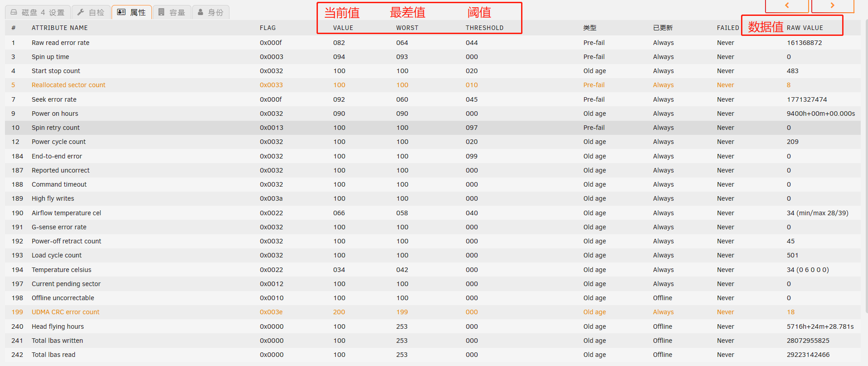
Task: Open the 自检 self-test tab
Action: point(91,12)
